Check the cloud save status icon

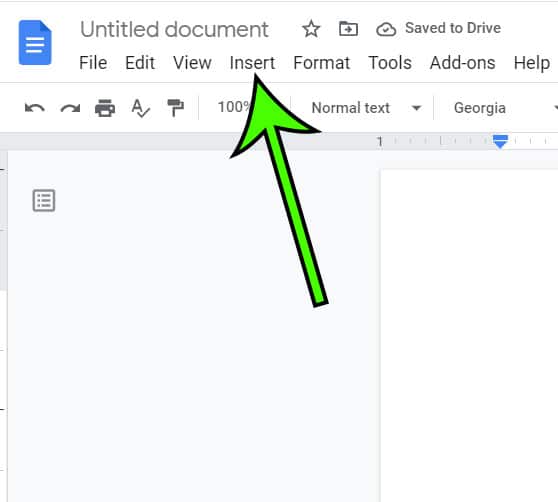tap(386, 29)
